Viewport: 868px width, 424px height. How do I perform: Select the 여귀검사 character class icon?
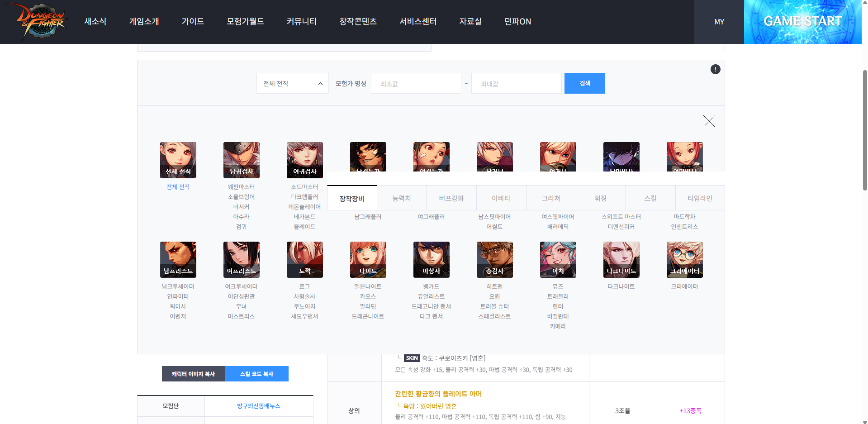point(304,160)
